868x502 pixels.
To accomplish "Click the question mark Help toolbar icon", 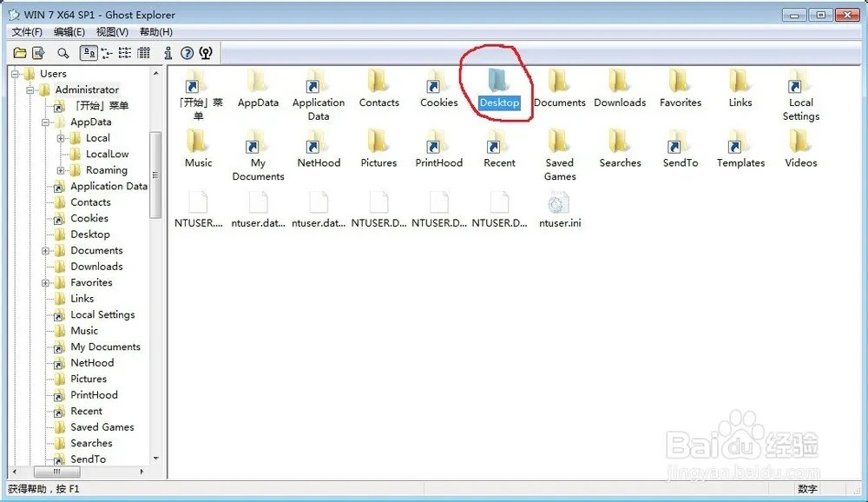I will point(187,53).
